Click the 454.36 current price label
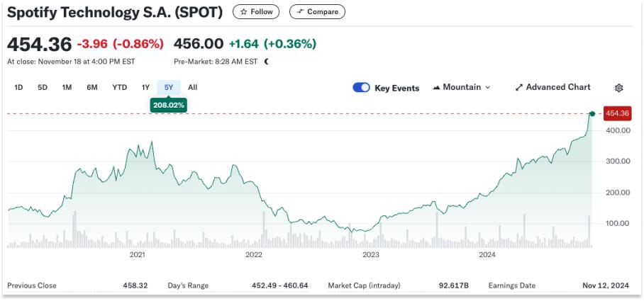The height and width of the screenshot is (301, 644). 617,113
